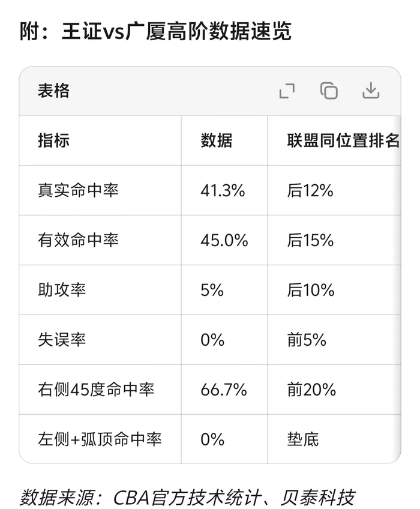The height and width of the screenshot is (509, 420).
Task: Select the 数据 column header
Action: [216, 140]
